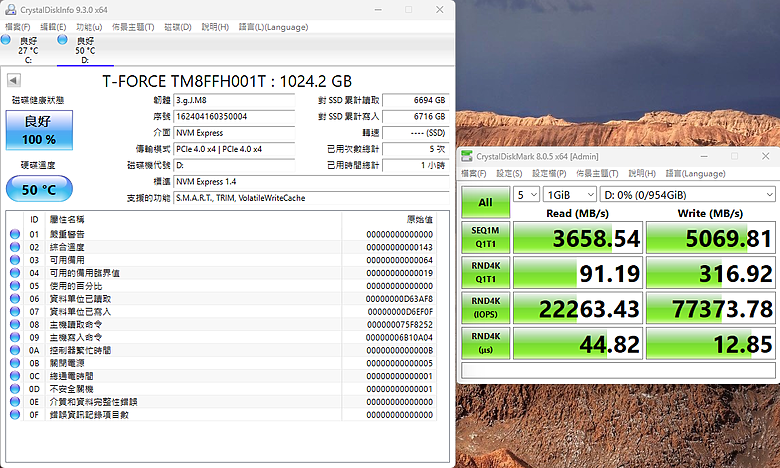
Task: Click status orb for attribute 02 row
Action: pos(15,247)
